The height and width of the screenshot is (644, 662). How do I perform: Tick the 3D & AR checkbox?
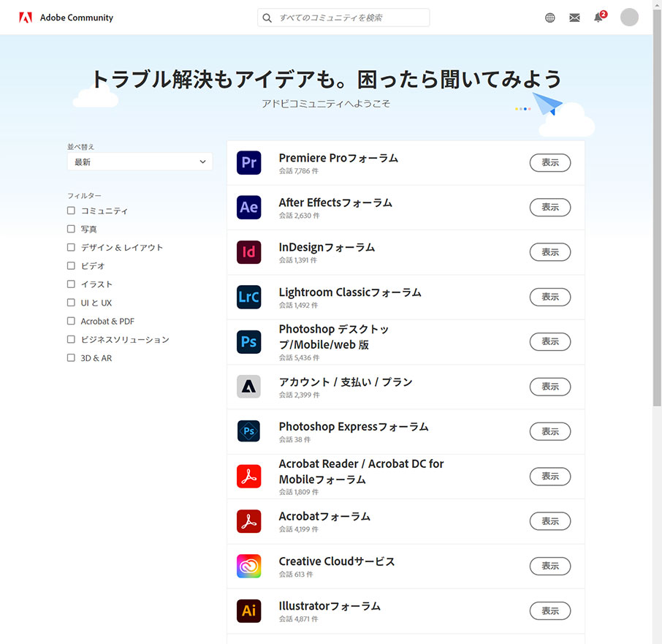(x=71, y=357)
